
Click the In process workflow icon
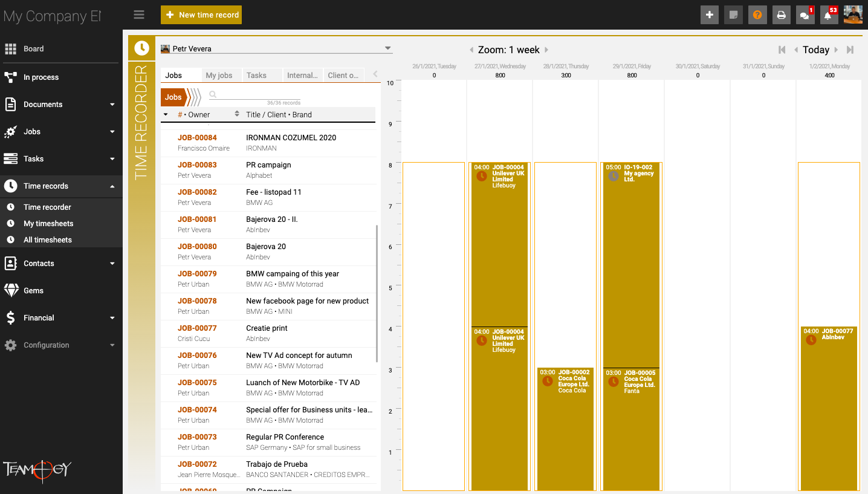[10, 77]
